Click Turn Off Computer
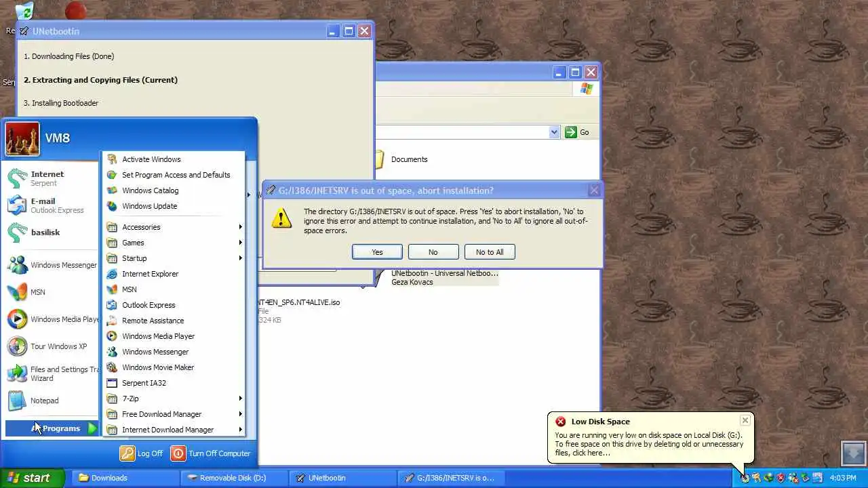The height and width of the screenshot is (488, 868). [210, 453]
